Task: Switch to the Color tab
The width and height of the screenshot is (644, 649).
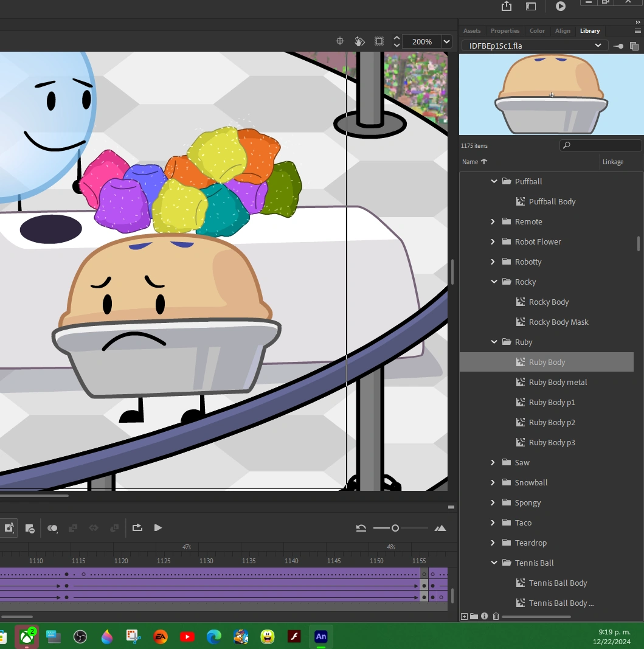Action: pyautogui.click(x=537, y=31)
